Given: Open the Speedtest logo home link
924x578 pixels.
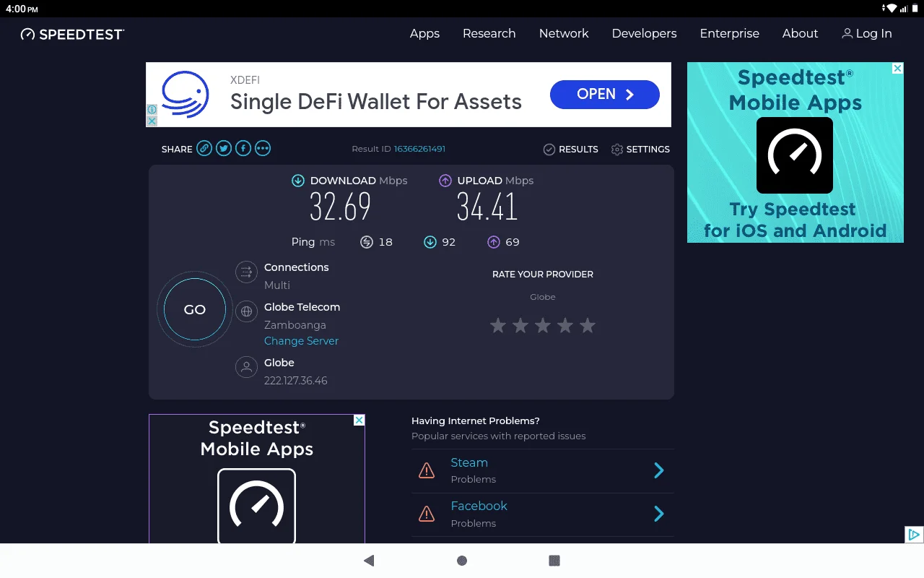Looking at the screenshot, I should click(72, 34).
